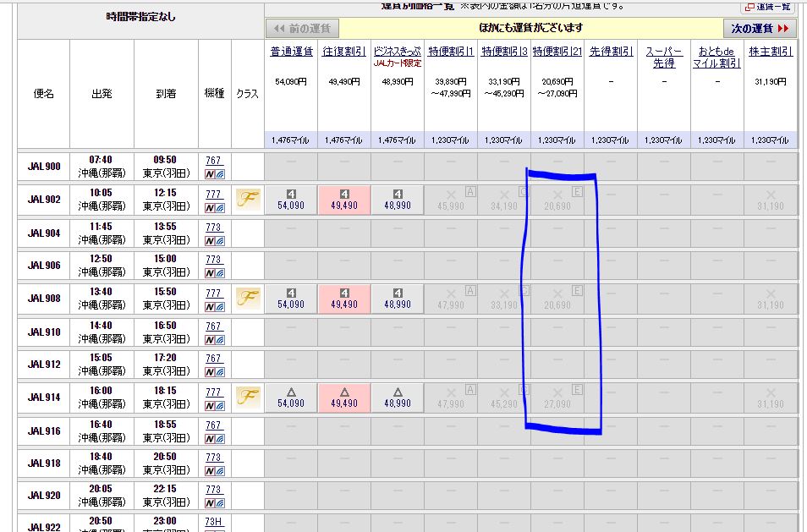The height and width of the screenshot is (532, 807).
Task: Click the in-flight Wi-Fi icon in JAL910 row
Action: [220, 340]
